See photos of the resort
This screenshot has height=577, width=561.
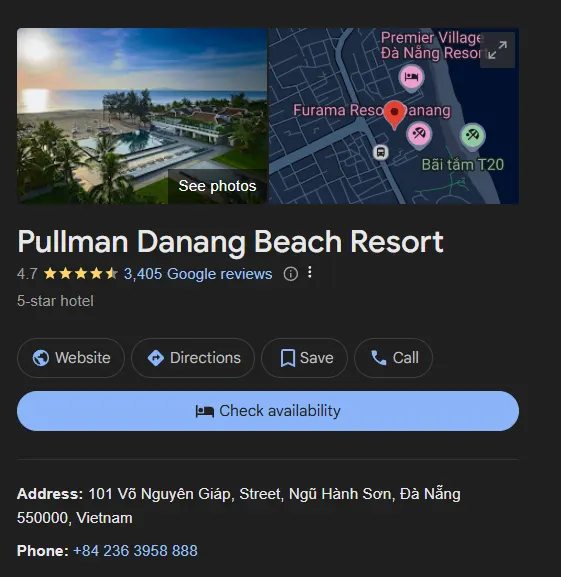click(217, 186)
